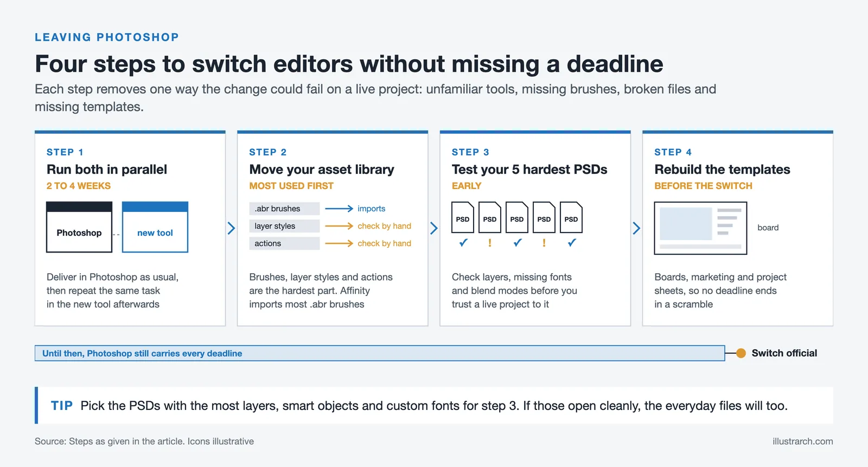This screenshot has width=868, height=467.
Task: Click the 'EARLY' label in Step 3
Action: [467, 186]
